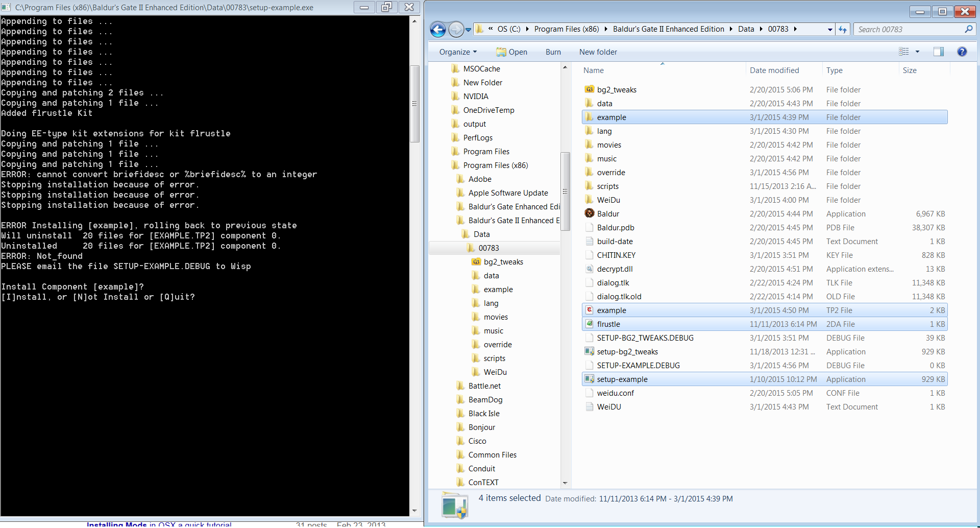The width and height of the screenshot is (980, 528).
Task: Click Data in the address breadcrumb
Action: click(x=746, y=29)
